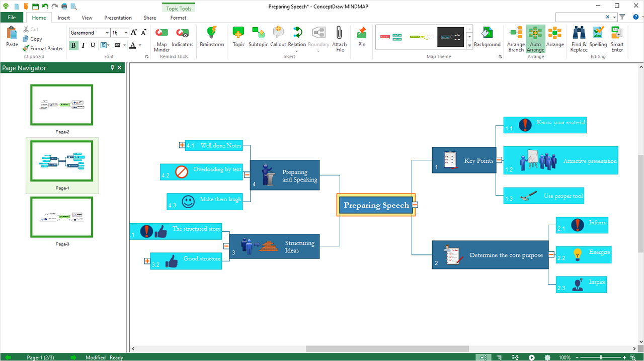Toggle Auto Arrange mode
644x361 pixels.
(535, 37)
